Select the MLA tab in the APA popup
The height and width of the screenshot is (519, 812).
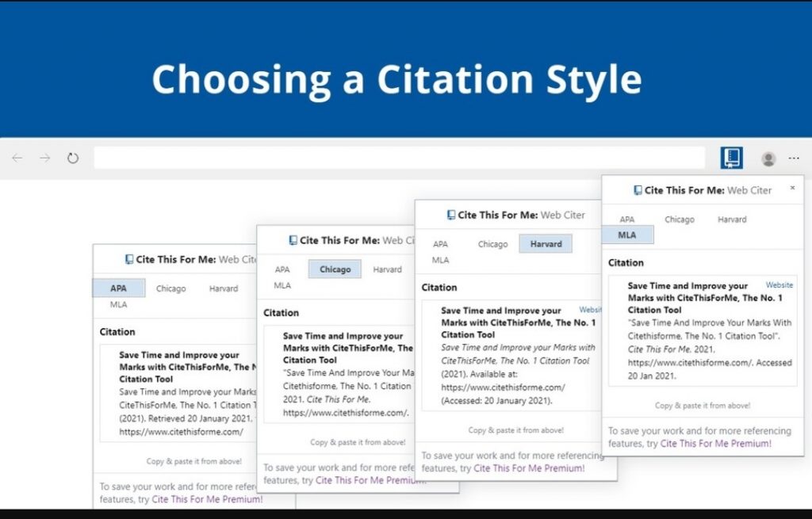tap(119, 305)
